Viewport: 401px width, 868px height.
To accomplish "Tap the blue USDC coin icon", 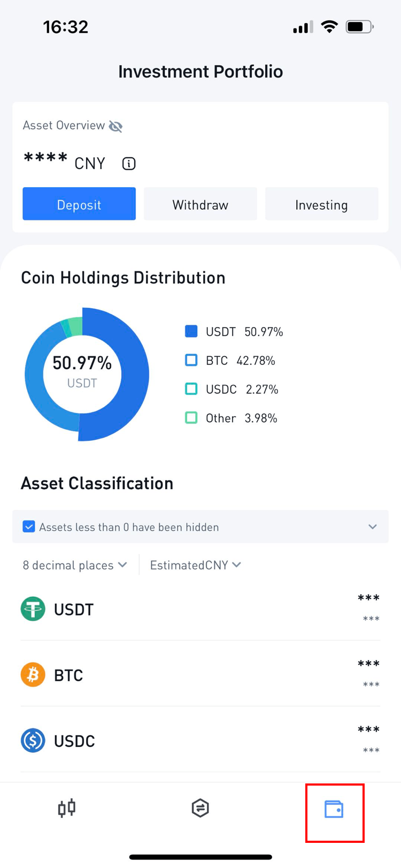I will coord(33,741).
